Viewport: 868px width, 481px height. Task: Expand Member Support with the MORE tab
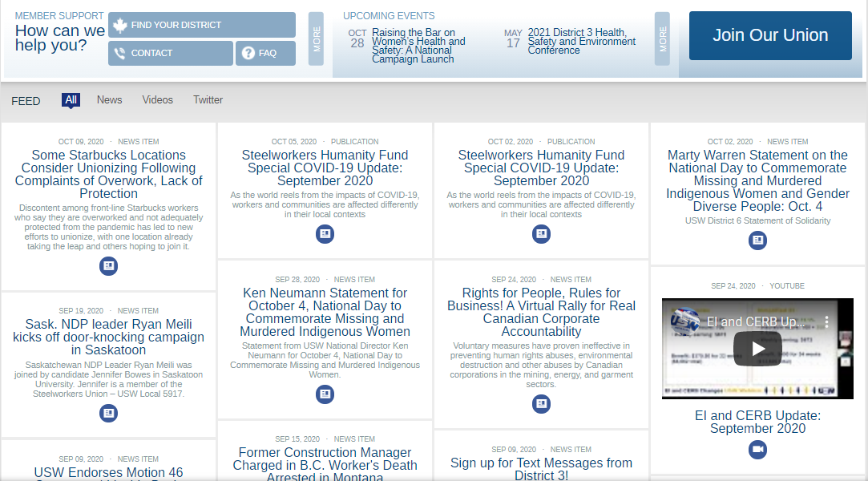[x=316, y=38]
